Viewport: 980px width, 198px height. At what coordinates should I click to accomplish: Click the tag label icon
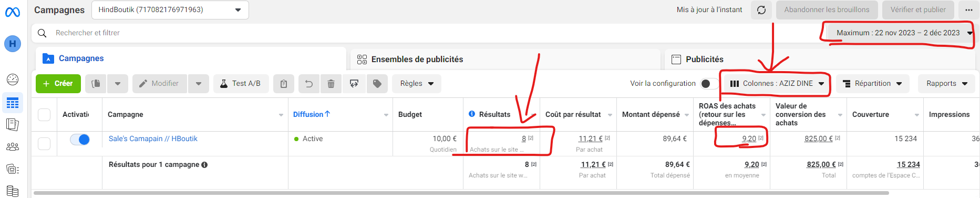tap(377, 84)
